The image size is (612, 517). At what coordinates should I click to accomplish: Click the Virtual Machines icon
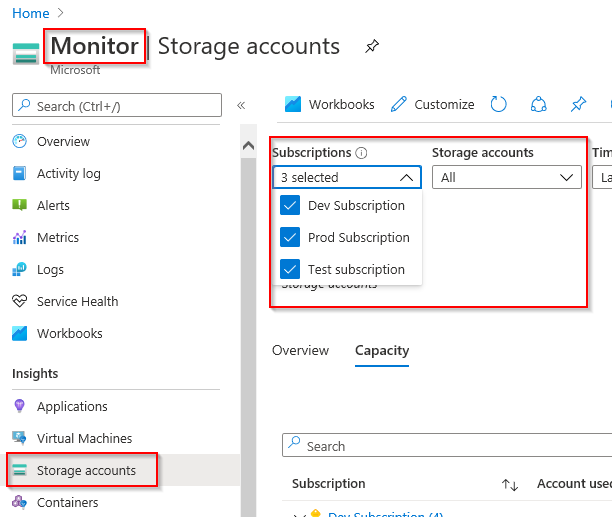20,438
